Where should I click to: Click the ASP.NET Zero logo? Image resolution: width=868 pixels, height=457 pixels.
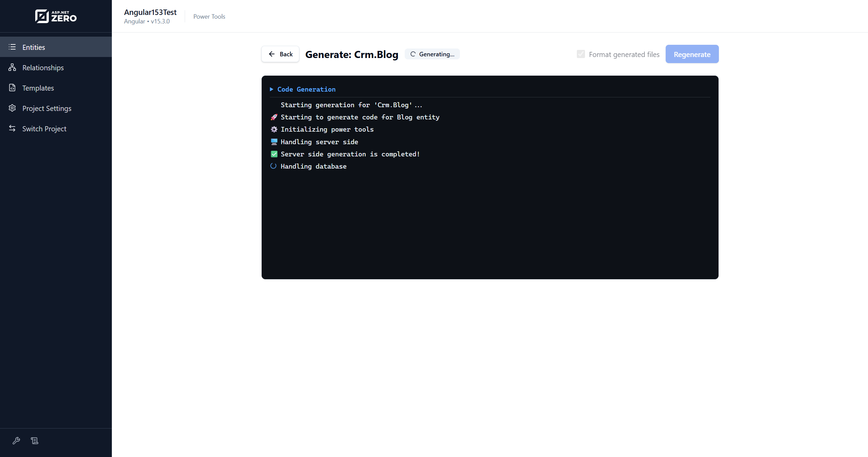56,16
